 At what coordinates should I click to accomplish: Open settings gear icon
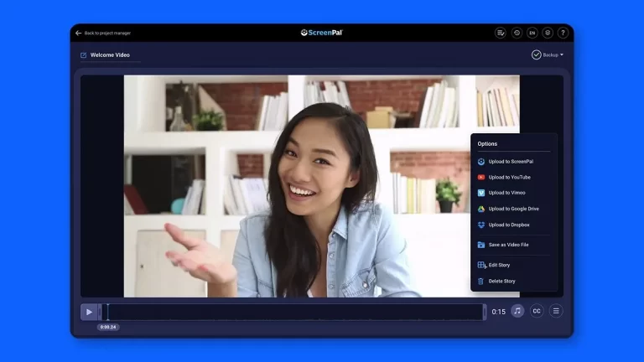coord(548,33)
